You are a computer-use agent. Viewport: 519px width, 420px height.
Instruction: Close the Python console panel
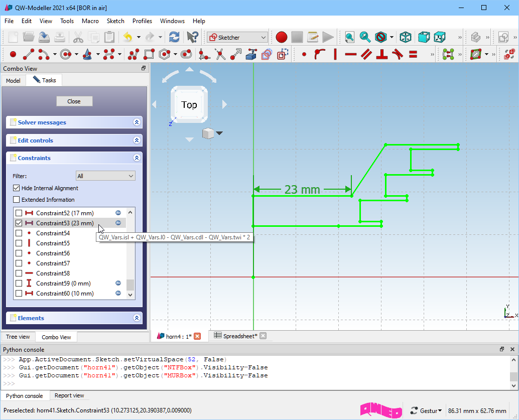coord(512,349)
